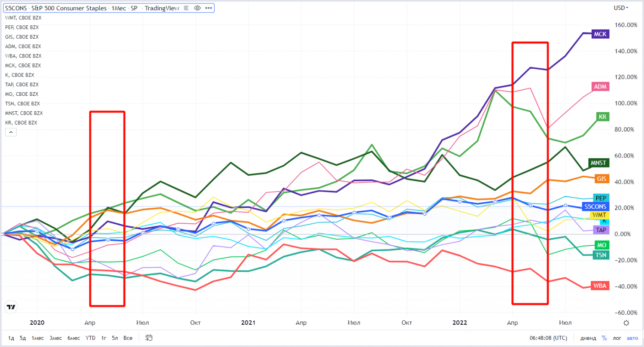Click the MCK price label tag
The width and height of the screenshot is (644, 347).
[x=600, y=34]
